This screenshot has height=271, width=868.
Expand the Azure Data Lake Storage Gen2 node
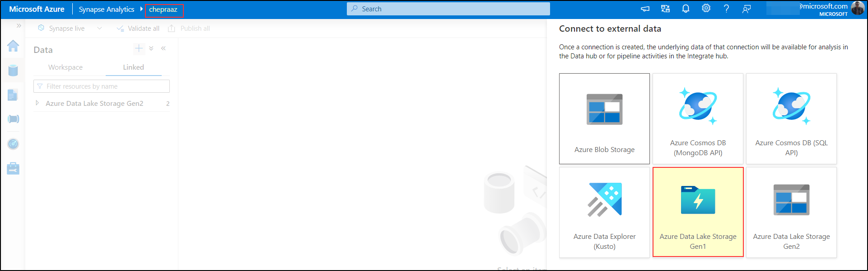(x=37, y=103)
